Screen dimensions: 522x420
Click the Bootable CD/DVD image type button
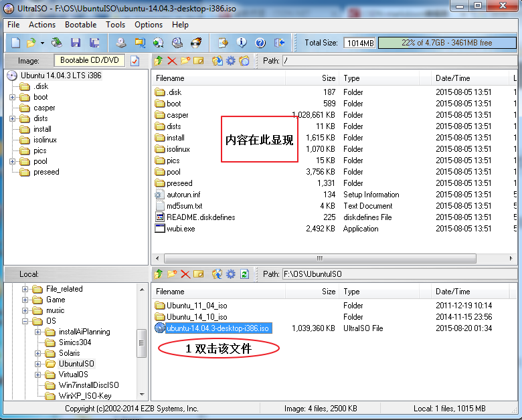pyautogui.click(x=89, y=60)
